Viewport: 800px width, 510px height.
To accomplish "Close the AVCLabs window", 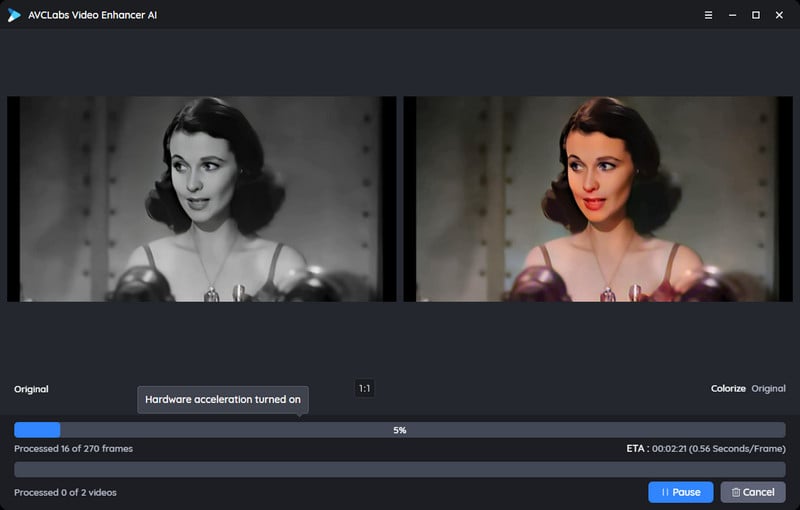I will click(x=779, y=15).
